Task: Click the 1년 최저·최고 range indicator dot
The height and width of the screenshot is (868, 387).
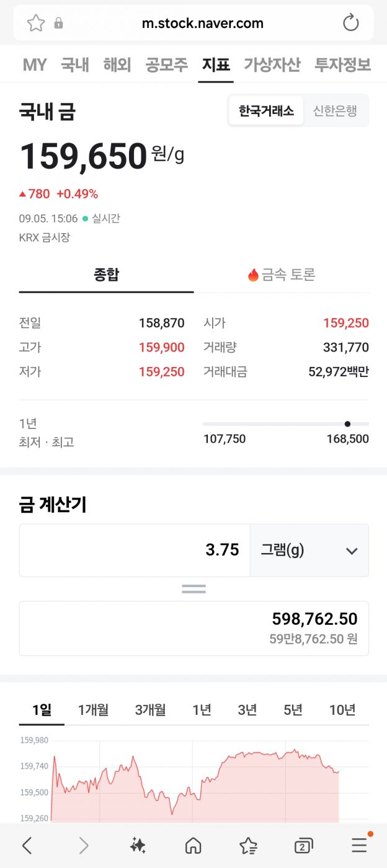Action: click(347, 424)
